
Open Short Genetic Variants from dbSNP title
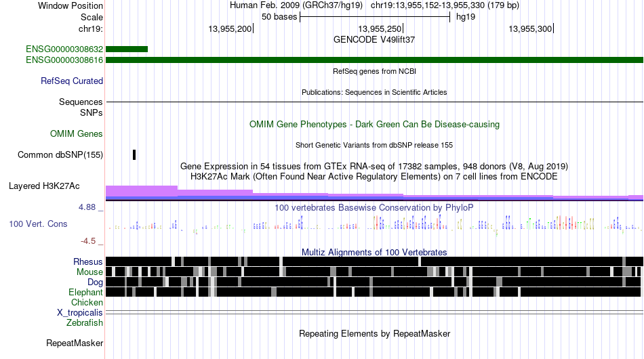coord(374,145)
